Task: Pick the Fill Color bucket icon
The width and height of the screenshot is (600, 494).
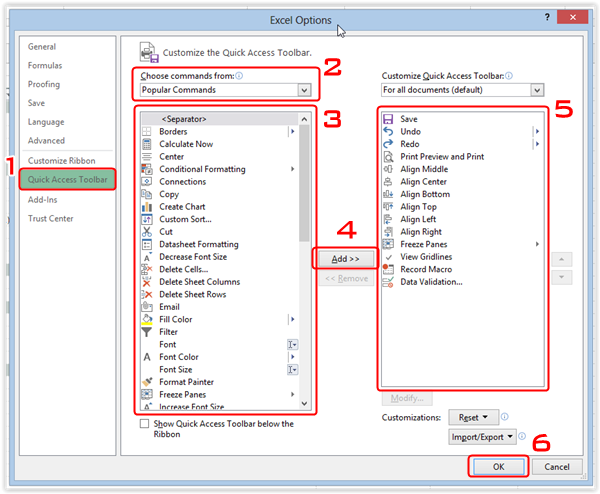Action: 147,320
